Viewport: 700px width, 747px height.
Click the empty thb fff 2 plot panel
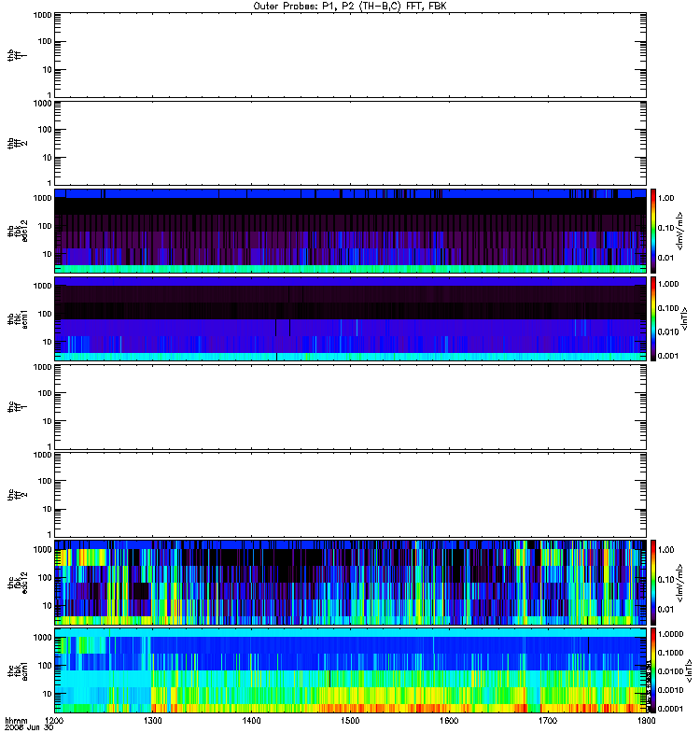tap(351, 143)
